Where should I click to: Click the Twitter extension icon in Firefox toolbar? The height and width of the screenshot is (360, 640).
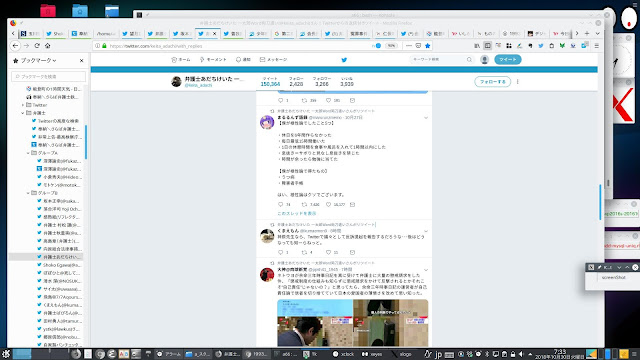(x=540, y=46)
